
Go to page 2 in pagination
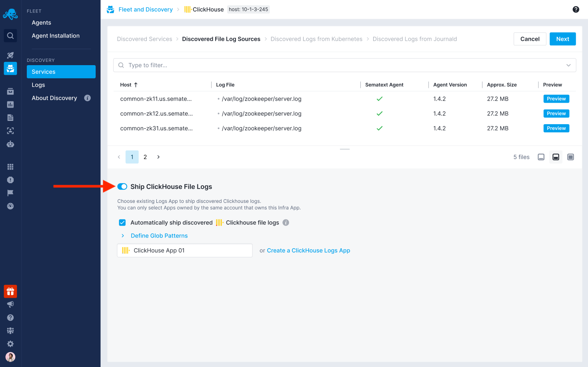pyautogui.click(x=145, y=157)
